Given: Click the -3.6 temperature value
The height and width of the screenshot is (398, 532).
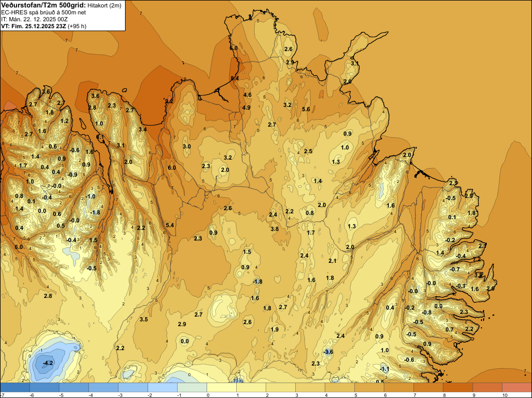Looking at the screenshot, I should 328,352.
